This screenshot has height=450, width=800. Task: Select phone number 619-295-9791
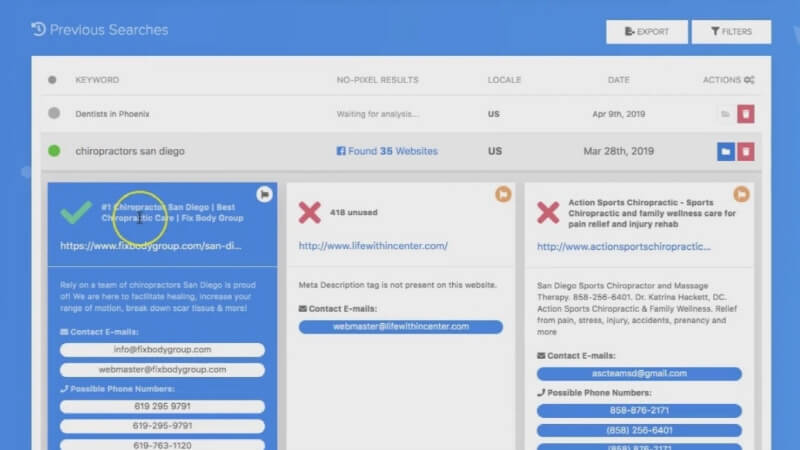pyautogui.click(x=162, y=426)
